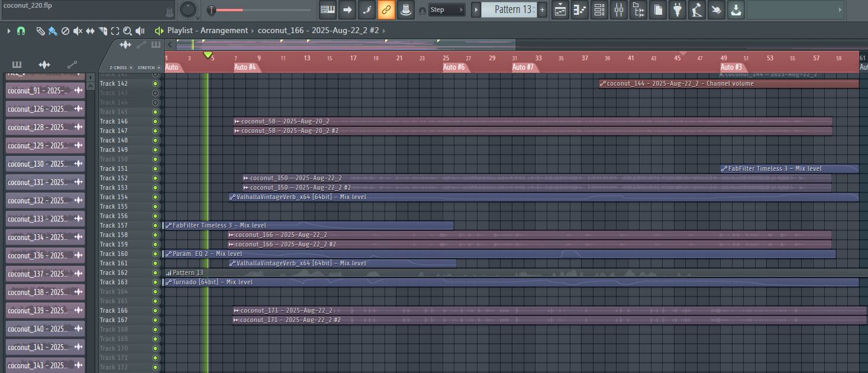Pick the Zoom magnifier tool
Screen dimensions: 868x373
point(128,31)
